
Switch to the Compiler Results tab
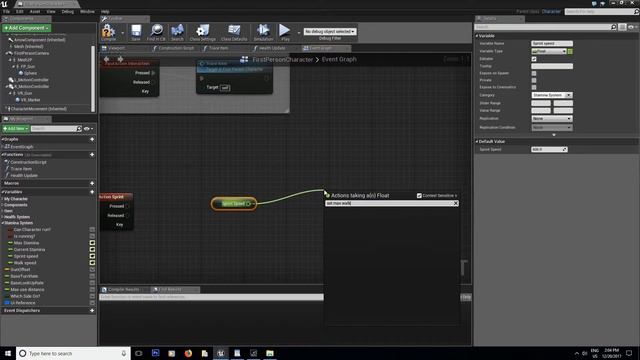[123, 289]
